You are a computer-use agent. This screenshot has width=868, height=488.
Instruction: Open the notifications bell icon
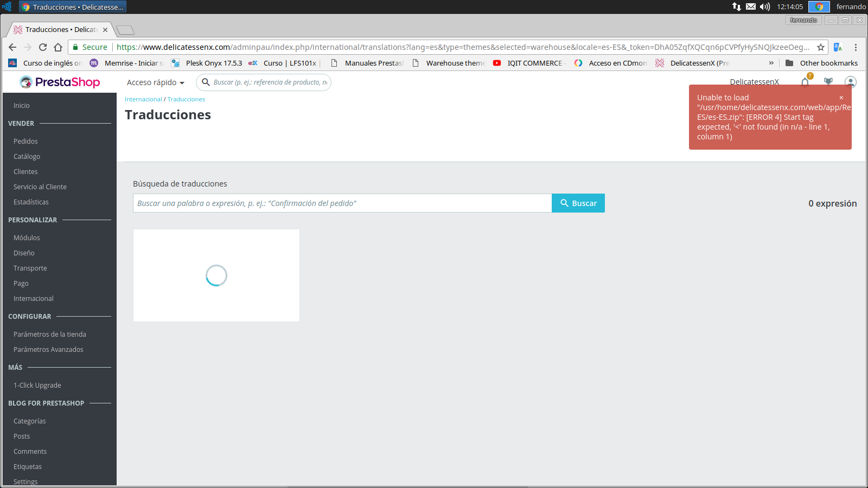coord(805,82)
